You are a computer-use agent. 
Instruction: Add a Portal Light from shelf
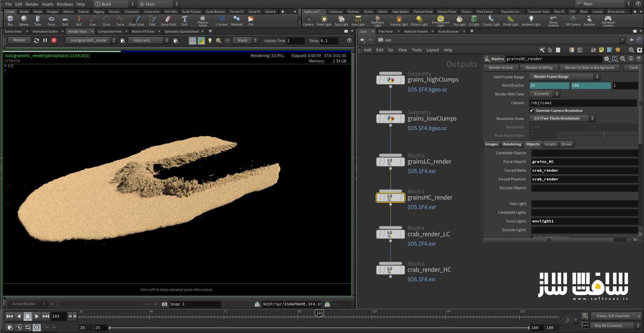point(510,21)
